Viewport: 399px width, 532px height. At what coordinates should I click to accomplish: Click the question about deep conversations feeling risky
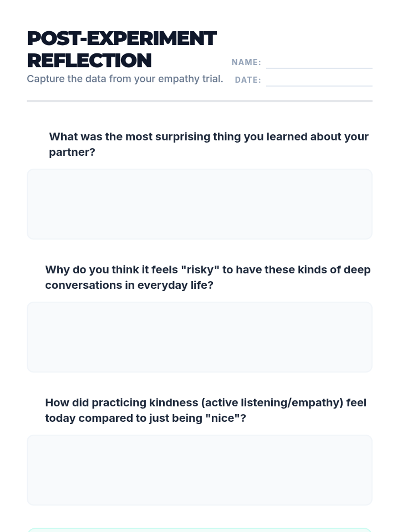pos(208,270)
